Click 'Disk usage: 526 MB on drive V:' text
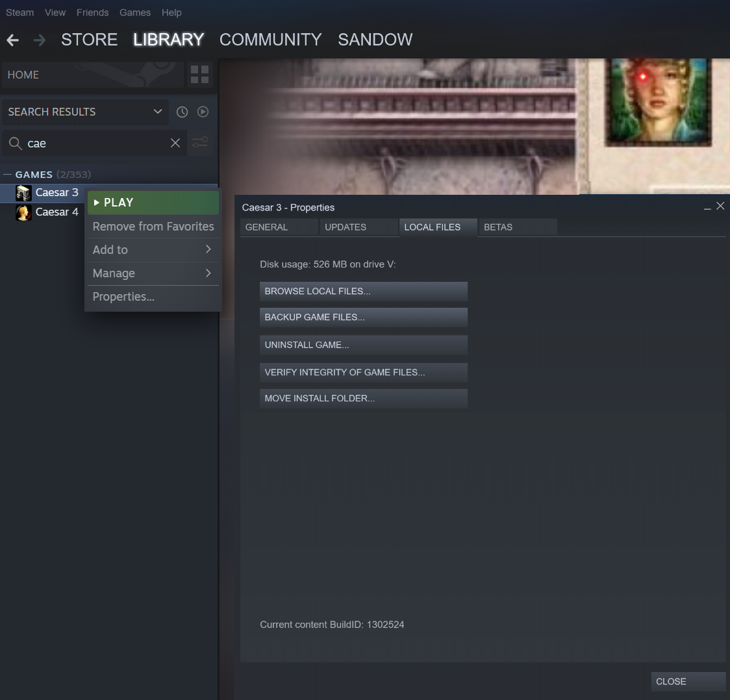The width and height of the screenshot is (730, 700). tap(328, 264)
